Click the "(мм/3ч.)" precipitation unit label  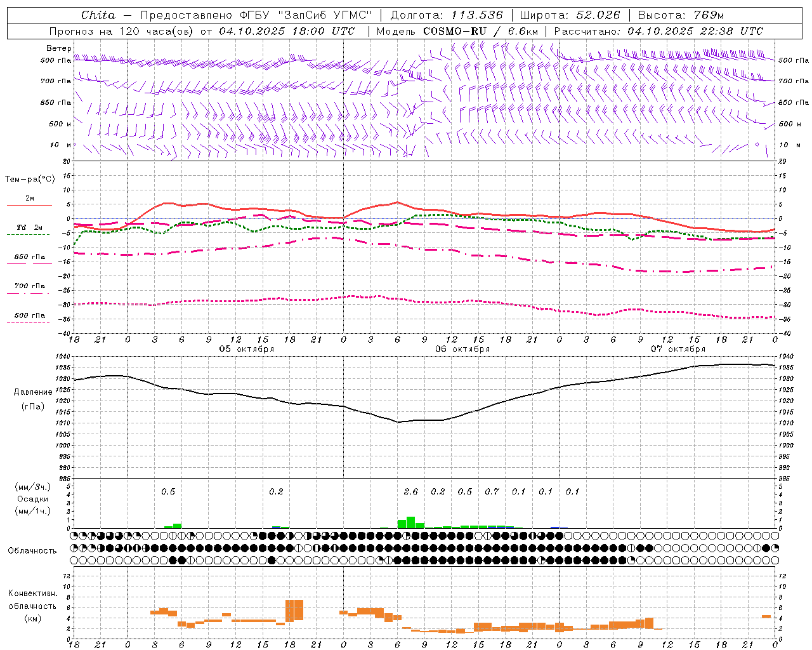point(33,487)
